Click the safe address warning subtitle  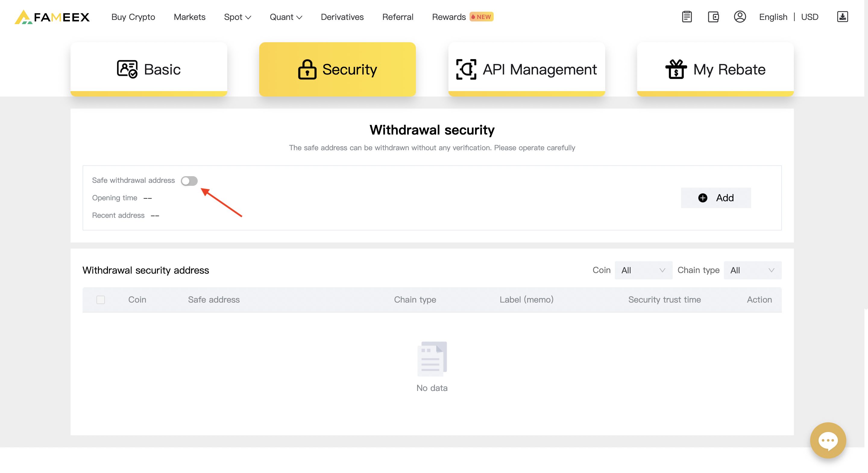(432, 148)
